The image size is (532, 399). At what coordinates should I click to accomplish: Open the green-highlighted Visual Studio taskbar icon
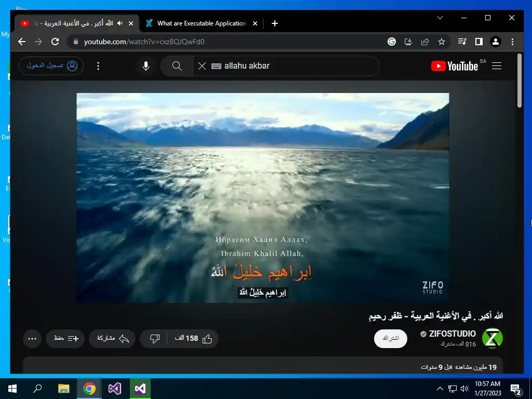click(x=140, y=389)
